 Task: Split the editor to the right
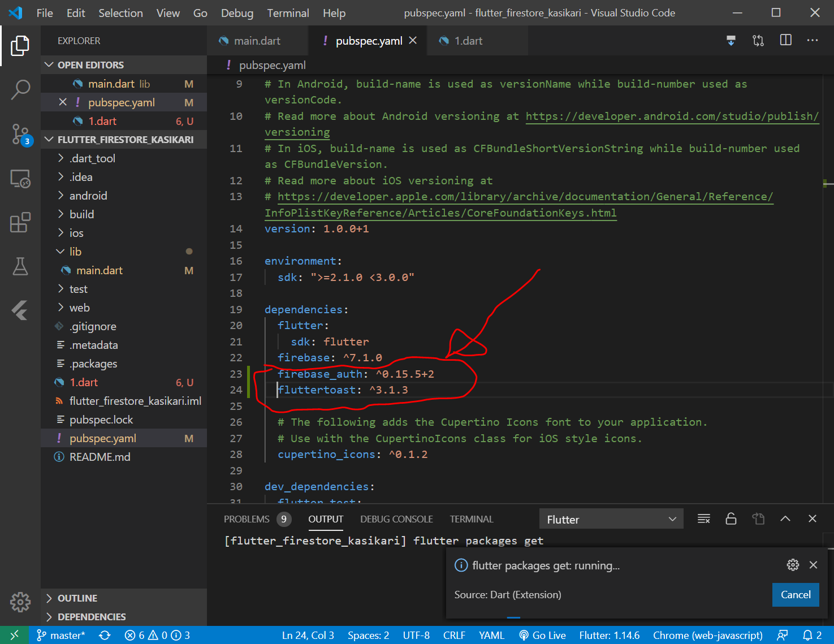(x=786, y=40)
